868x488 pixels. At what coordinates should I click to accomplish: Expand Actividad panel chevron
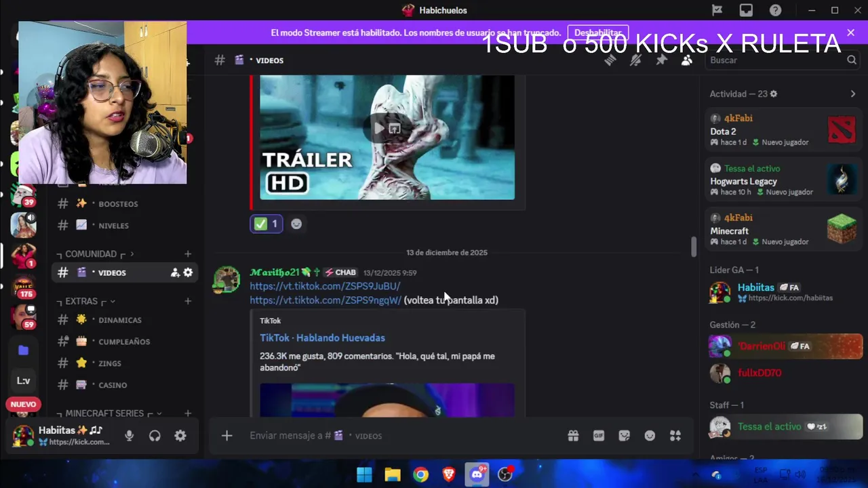click(853, 94)
